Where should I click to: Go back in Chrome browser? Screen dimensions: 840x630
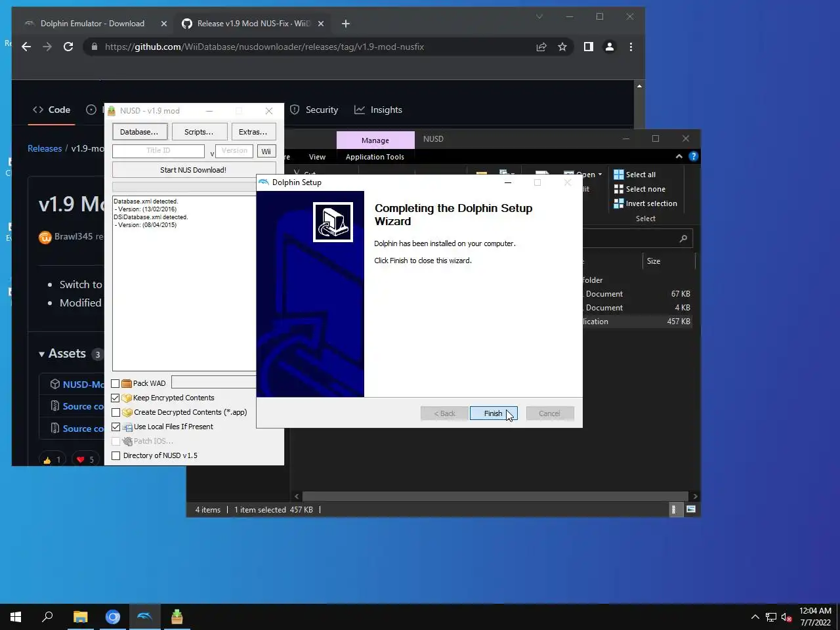pyautogui.click(x=26, y=47)
